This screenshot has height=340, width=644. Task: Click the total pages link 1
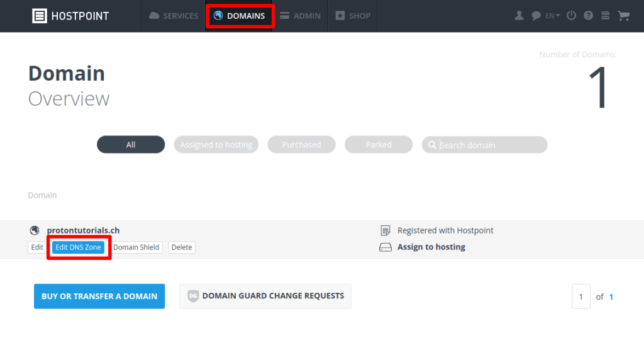611,297
